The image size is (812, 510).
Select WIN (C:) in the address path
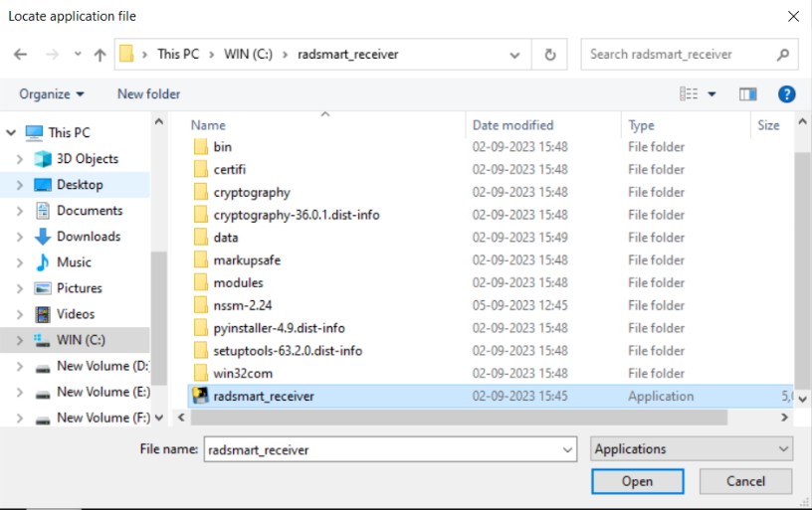[248, 55]
